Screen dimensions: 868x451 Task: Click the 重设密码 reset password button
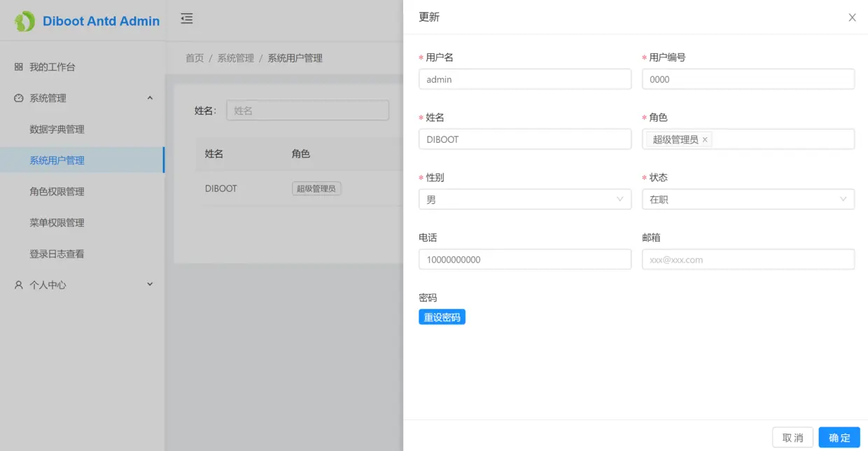pyautogui.click(x=442, y=317)
